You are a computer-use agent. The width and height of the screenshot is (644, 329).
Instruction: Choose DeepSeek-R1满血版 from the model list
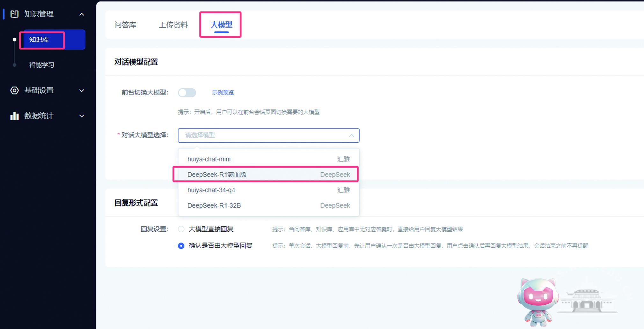point(217,175)
